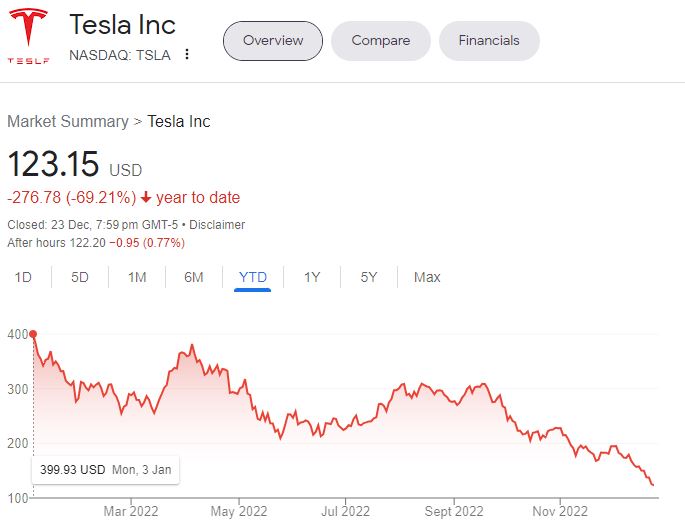Select the Overview tab
The image size is (685, 531).
point(272,41)
